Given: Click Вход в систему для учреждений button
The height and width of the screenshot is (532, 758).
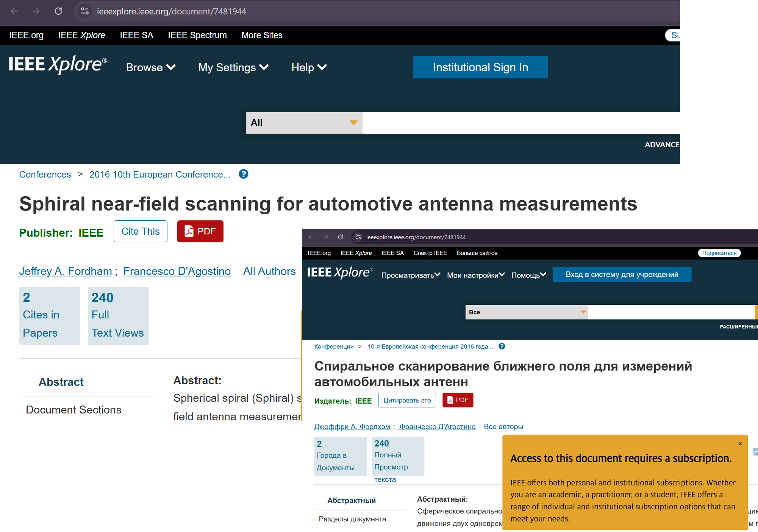Looking at the screenshot, I should (622, 275).
